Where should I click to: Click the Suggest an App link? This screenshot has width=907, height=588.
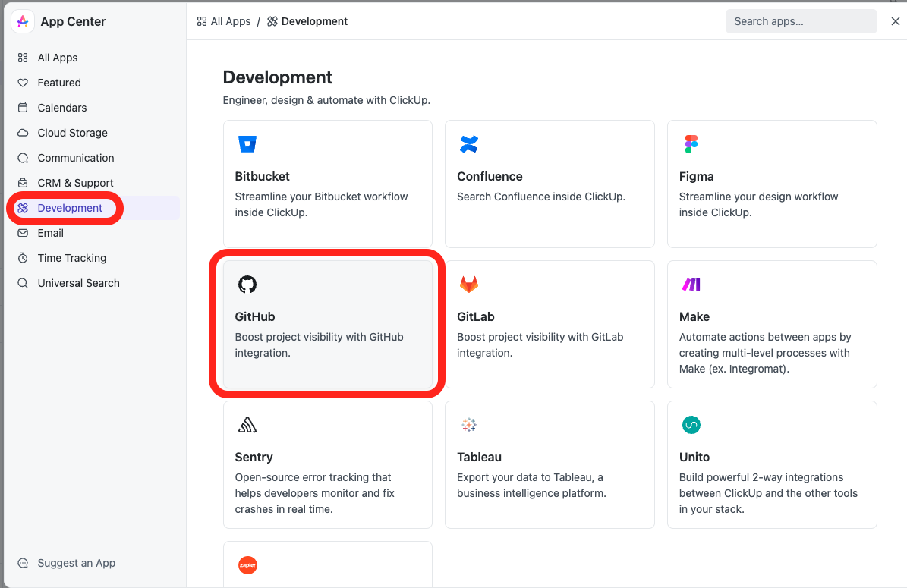(76, 563)
